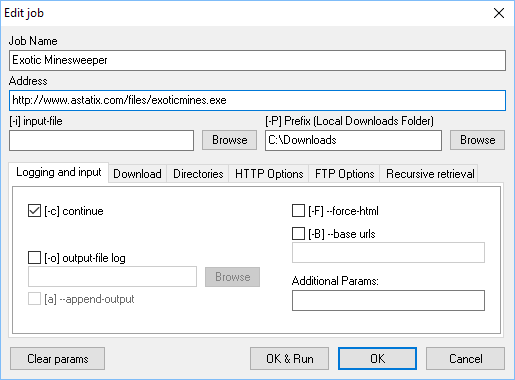The image size is (515, 380).
Task: Switch to the Download tab
Action: 137,174
